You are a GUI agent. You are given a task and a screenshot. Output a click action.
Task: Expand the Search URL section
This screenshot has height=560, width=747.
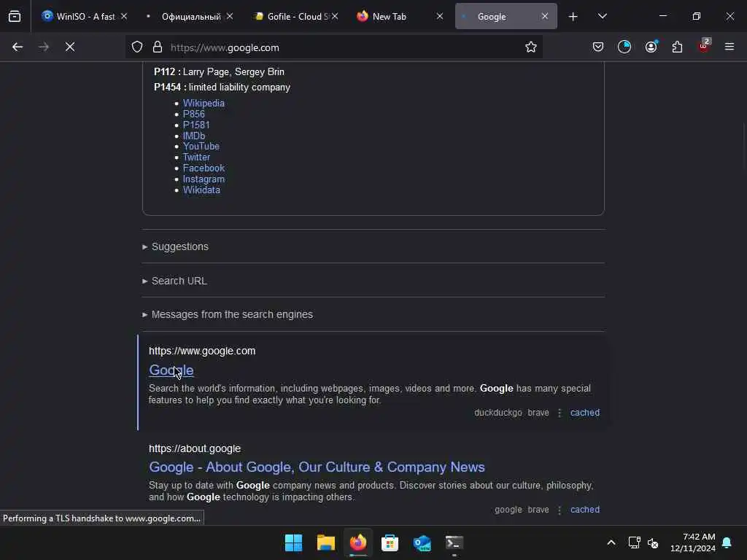174,281
